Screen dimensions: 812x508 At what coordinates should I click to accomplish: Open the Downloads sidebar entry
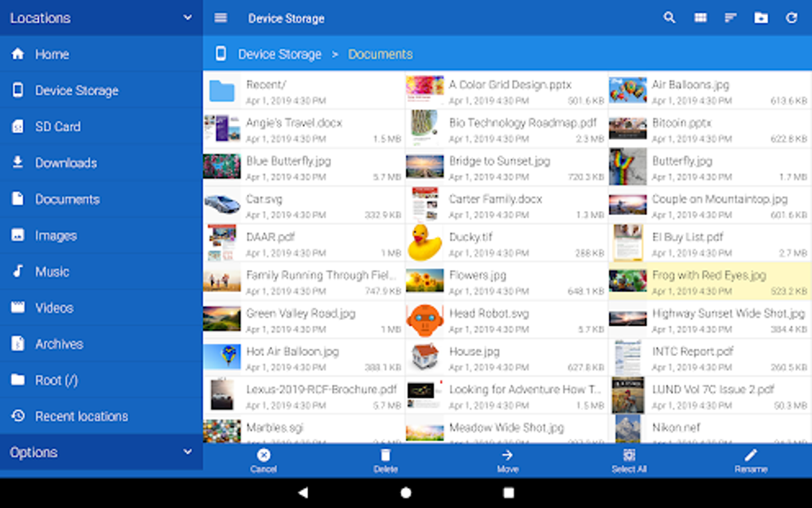(66, 162)
